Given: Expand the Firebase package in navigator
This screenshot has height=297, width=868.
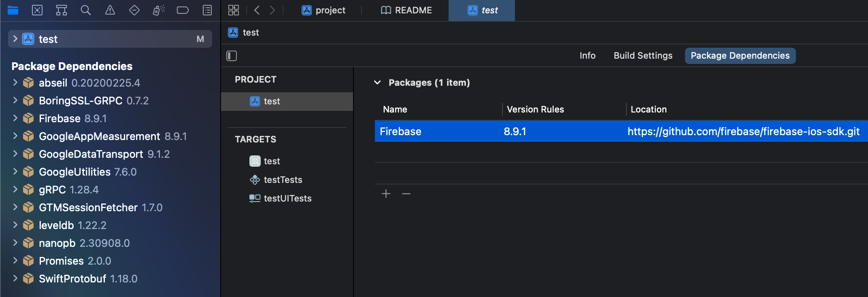Looking at the screenshot, I should [15, 118].
